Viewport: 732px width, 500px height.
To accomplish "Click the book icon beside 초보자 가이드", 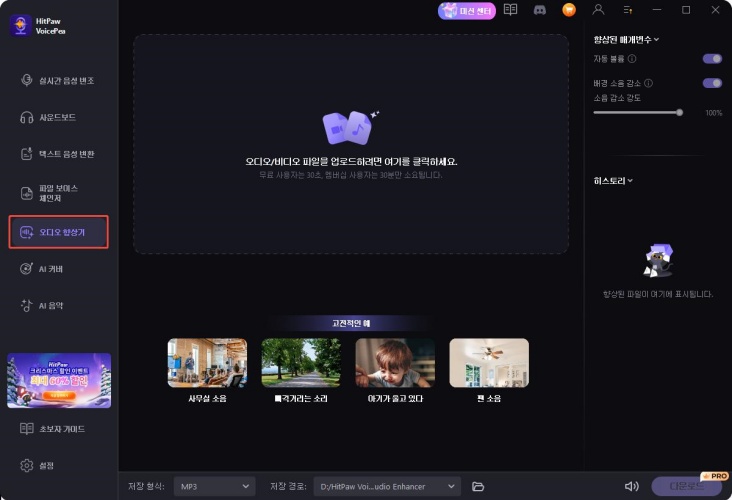I will point(27,429).
